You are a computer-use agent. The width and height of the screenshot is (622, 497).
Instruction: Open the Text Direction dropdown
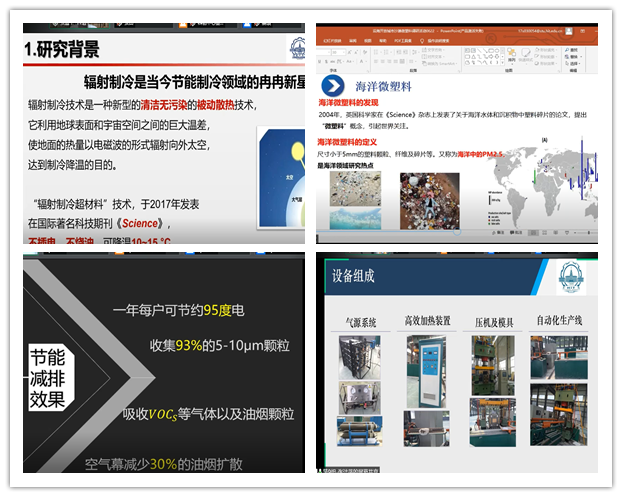[433, 50]
